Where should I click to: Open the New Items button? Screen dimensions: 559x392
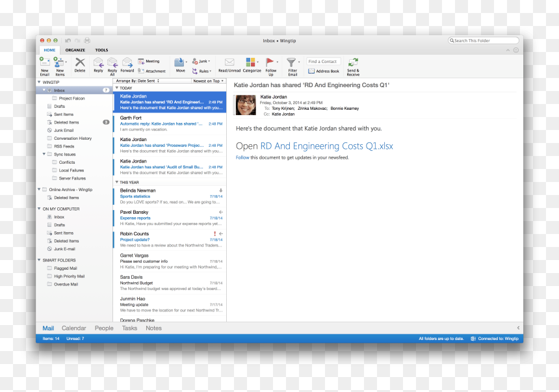pyautogui.click(x=60, y=66)
